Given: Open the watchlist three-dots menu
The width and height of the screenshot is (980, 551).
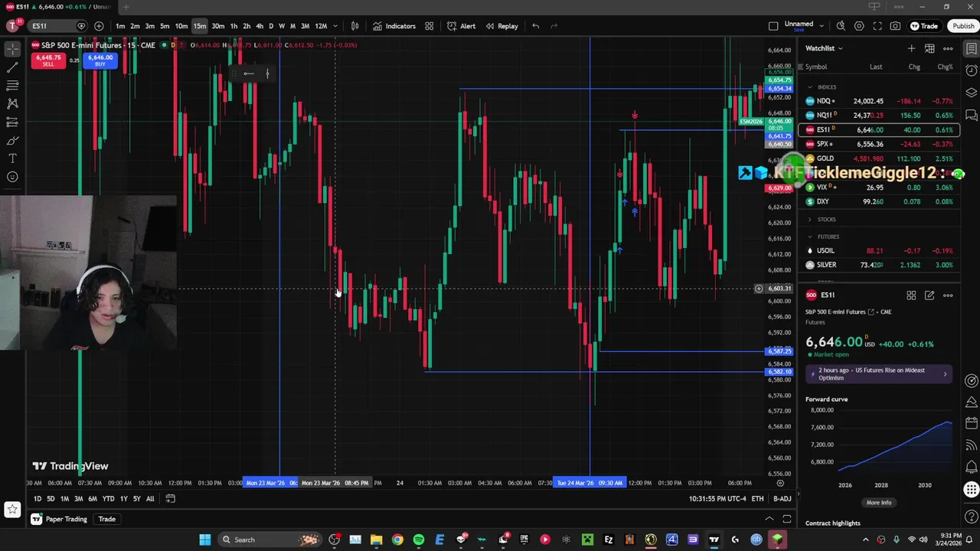Looking at the screenshot, I should [948, 48].
